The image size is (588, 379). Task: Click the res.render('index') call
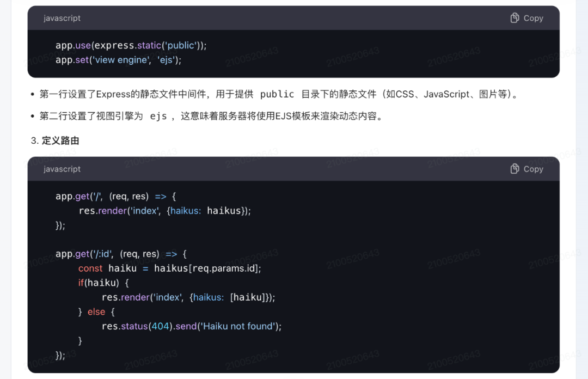(x=120, y=211)
